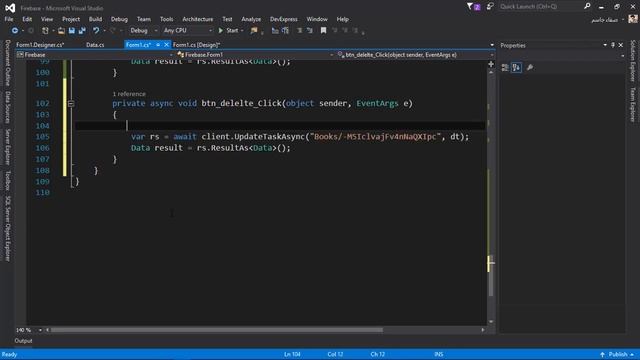Open the DevExpress menu
Viewport: 640px width, 360px height.
coord(284,19)
